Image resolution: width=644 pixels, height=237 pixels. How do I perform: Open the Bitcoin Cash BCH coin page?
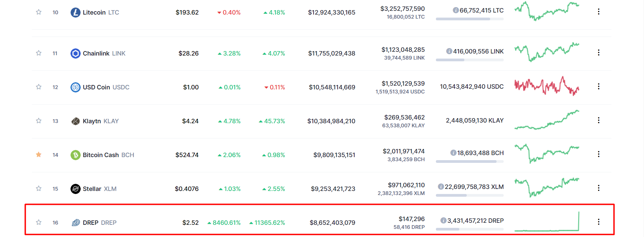tap(108, 155)
